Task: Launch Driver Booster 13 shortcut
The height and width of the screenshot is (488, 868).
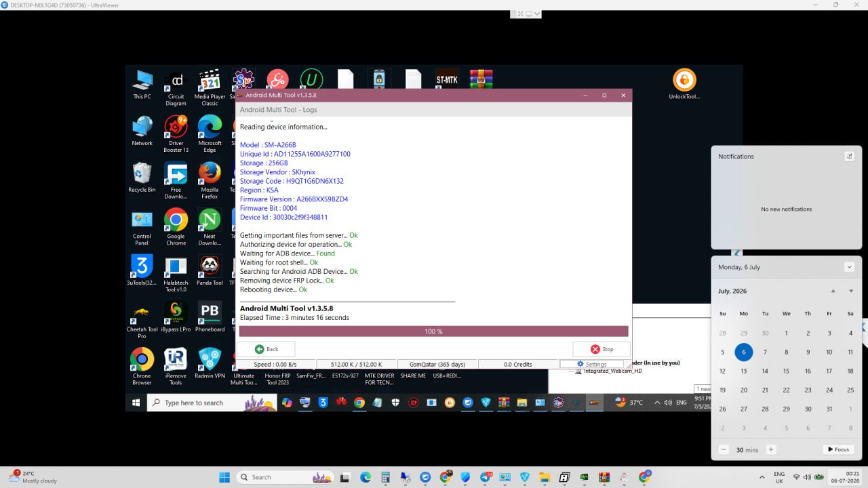Action: 176,134
